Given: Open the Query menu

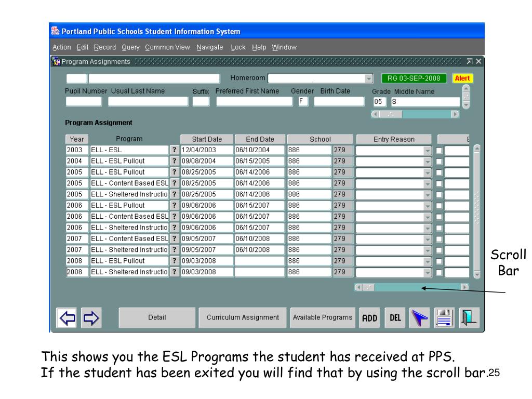Looking at the screenshot, I should pyautogui.click(x=130, y=47).
